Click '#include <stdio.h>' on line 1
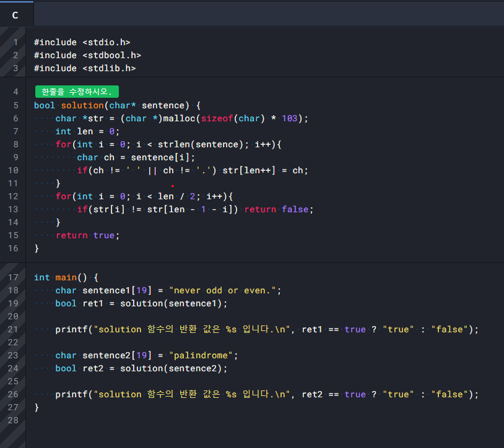 click(82, 42)
